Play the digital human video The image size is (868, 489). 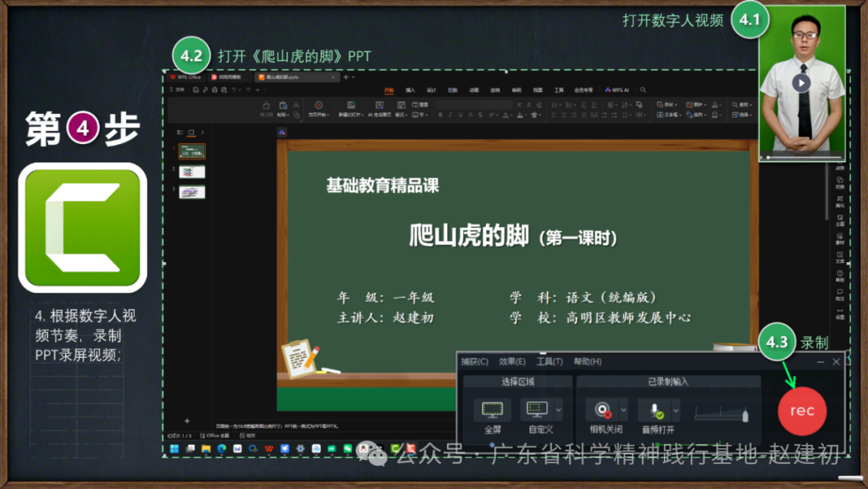coord(800,83)
